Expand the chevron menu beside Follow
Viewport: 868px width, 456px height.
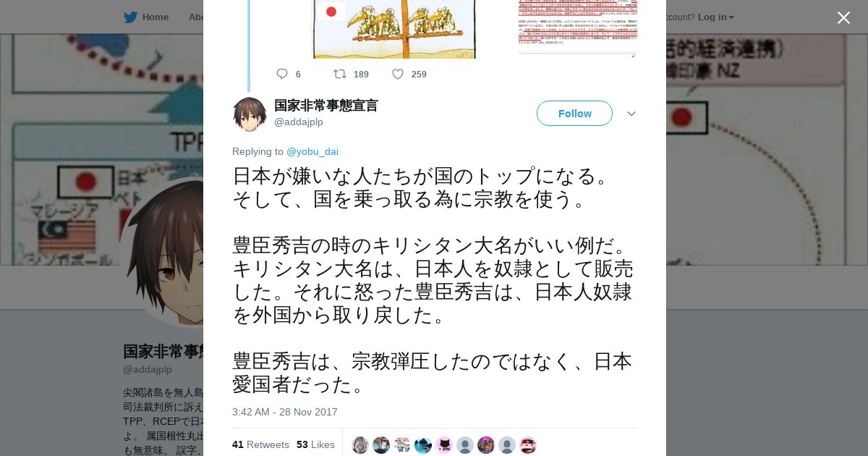pyautogui.click(x=631, y=114)
